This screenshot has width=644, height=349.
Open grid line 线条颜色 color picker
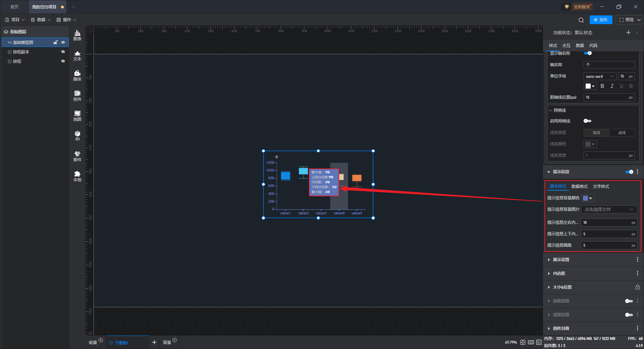coord(590,144)
